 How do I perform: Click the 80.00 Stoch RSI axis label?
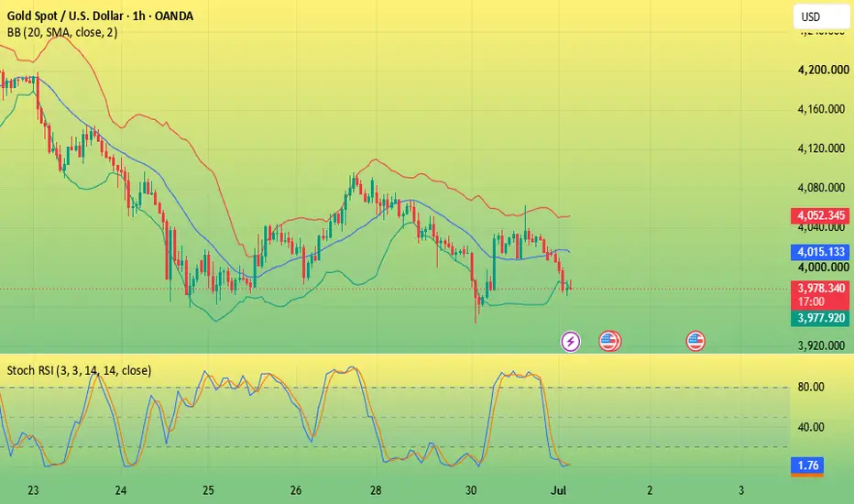(811, 387)
